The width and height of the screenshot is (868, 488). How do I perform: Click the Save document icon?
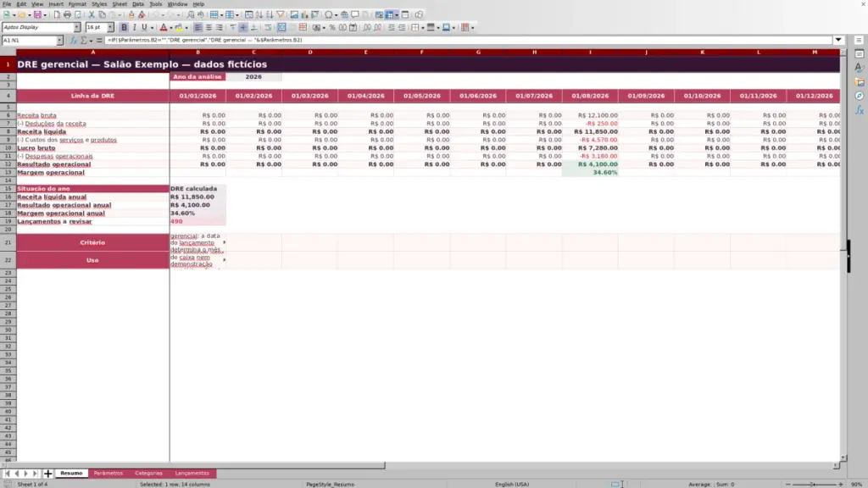[x=37, y=15]
